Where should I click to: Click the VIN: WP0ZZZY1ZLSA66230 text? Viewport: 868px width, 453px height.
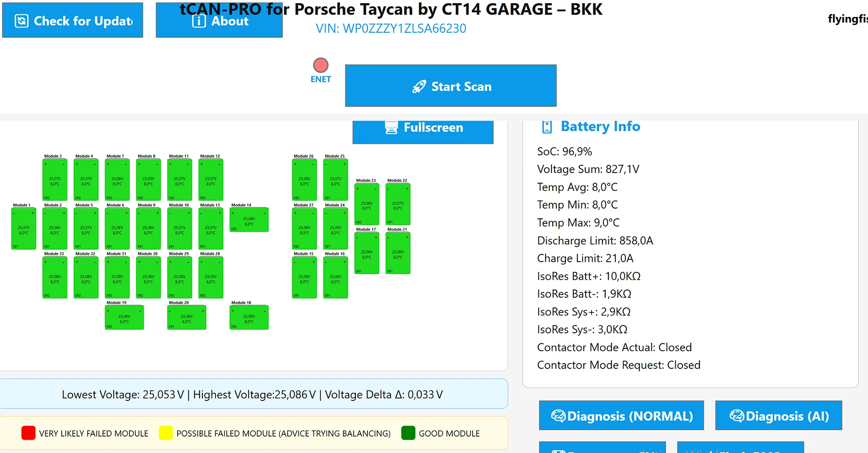[391, 28]
